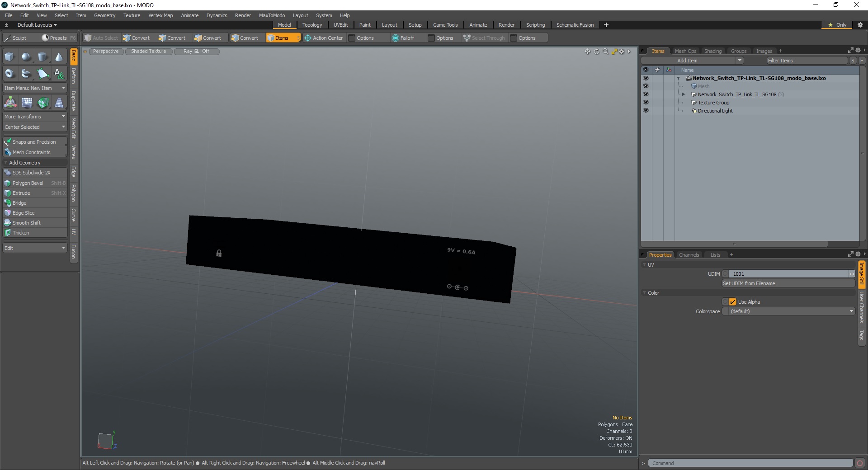Image resolution: width=868 pixels, height=470 pixels.
Task: Use the Bridge tool
Action: click(x=35, y=203)
